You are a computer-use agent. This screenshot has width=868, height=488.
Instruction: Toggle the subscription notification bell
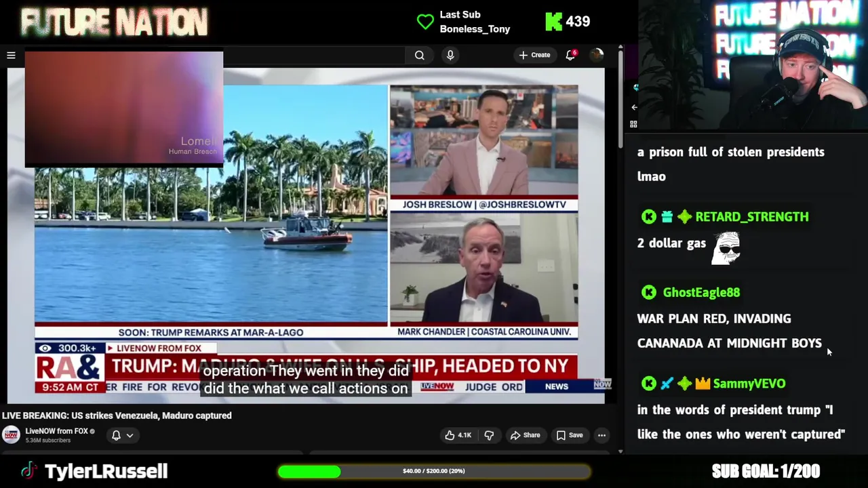point(116,435)
